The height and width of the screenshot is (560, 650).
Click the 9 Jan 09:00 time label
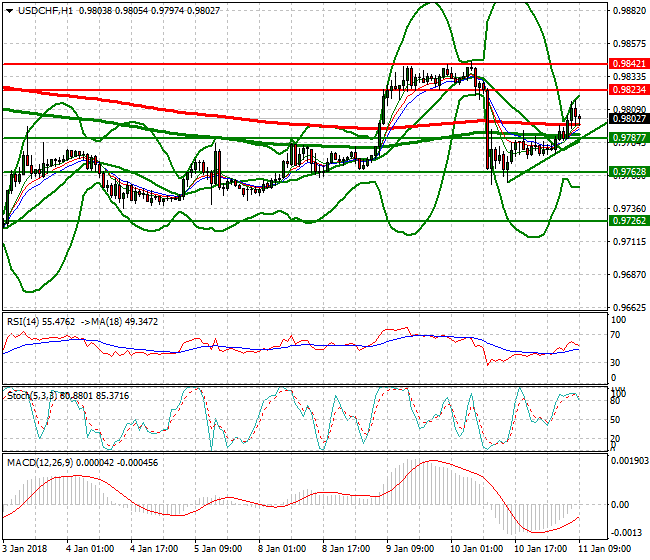click(x=411, y=549)
